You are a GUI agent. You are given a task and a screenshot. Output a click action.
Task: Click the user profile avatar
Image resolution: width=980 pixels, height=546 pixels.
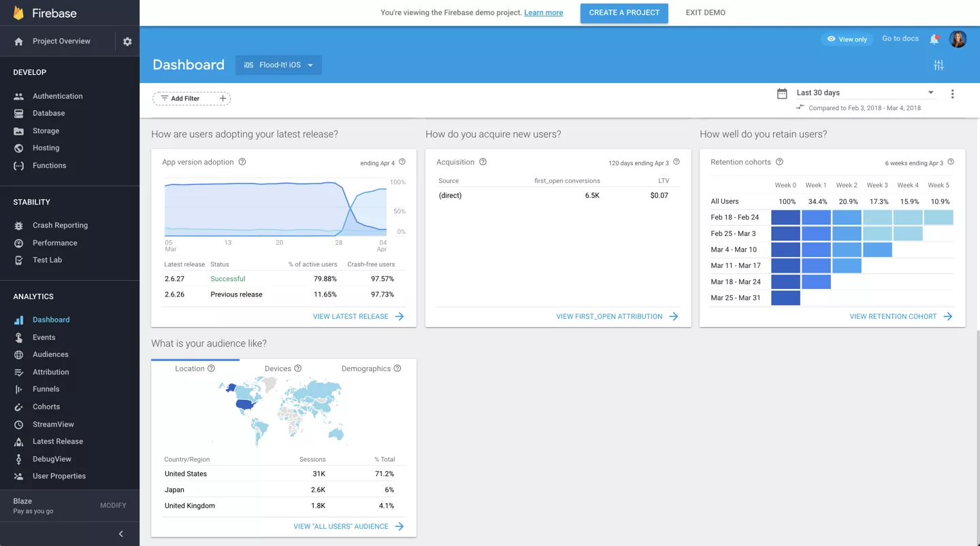tap(958, 39)
